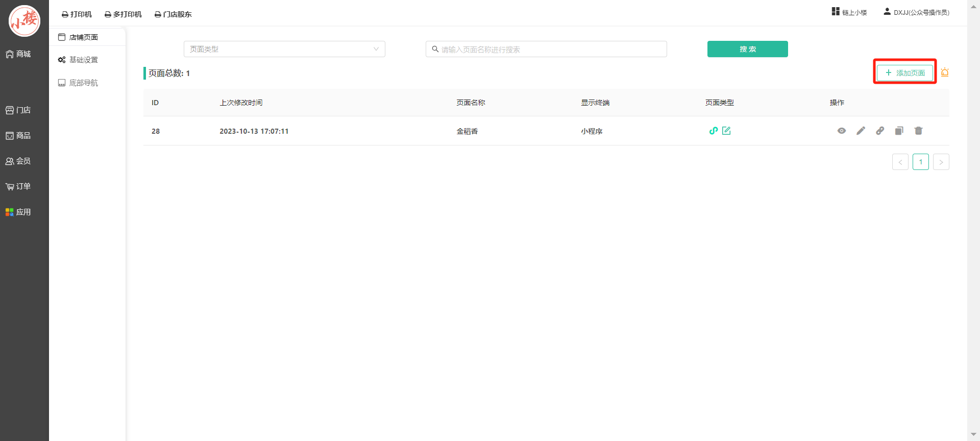Click the pencil edit icon in 操作 column
Screen dimensions: 980x441
(861, 131)
